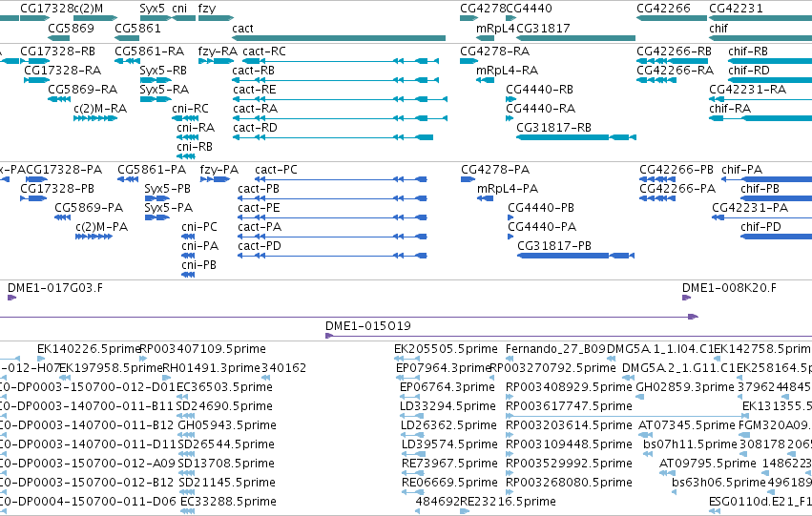
Task: Click the mRpL4-PA protein label
Action: (508, 189)
